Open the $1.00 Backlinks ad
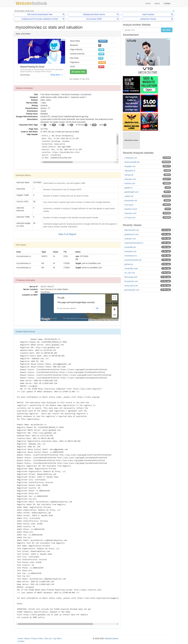Image resolution: width=188 pixels, height=644 pixels. 149,103
